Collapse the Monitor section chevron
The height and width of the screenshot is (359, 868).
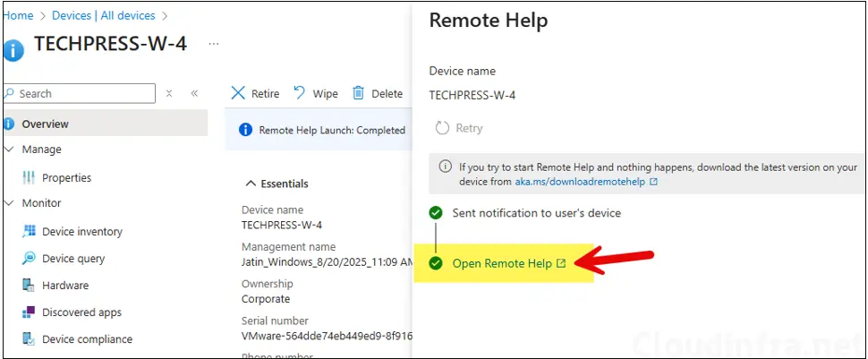pos(9,203)
